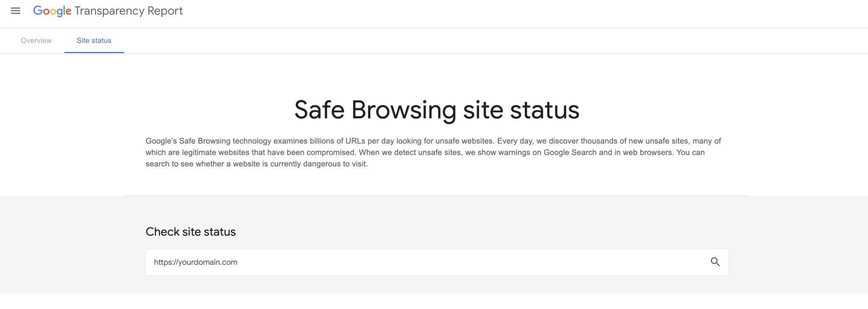
Task: Click the active Site status tab underline
Action: [94, 52]
